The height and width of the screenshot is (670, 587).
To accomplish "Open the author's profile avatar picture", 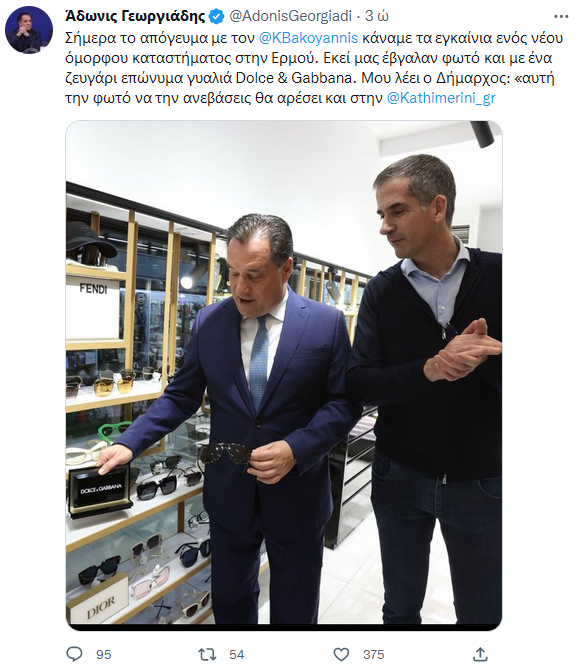I will click(29, 30).
